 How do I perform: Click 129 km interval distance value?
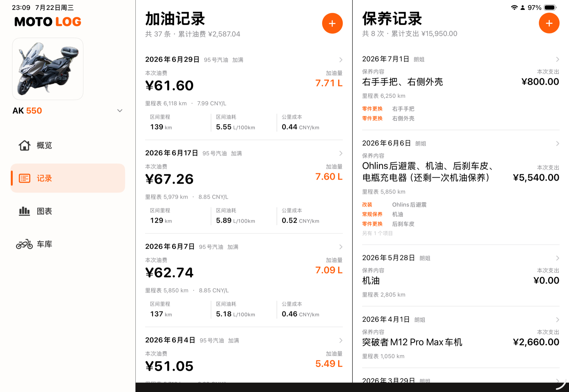161,221
